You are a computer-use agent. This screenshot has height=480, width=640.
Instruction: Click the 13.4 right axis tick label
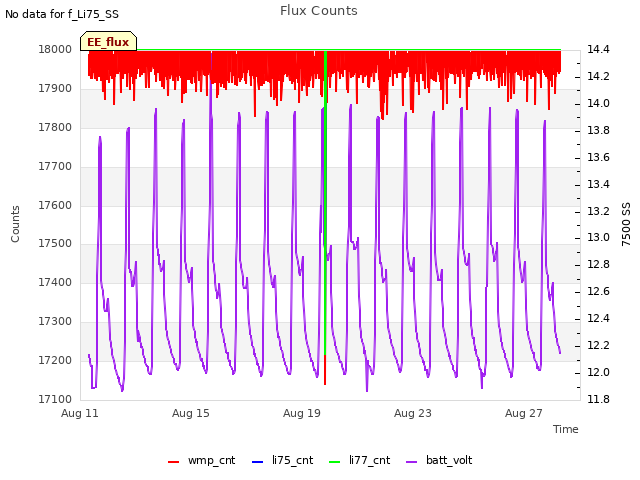[598, 184]
